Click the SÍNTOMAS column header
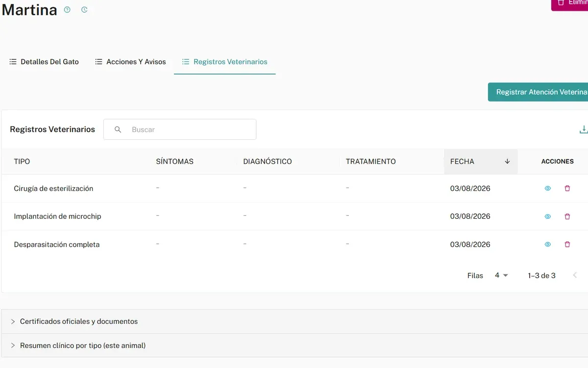The width and height of the screenshot is (588, 368). pyautogui.click(x=174, y=161)
